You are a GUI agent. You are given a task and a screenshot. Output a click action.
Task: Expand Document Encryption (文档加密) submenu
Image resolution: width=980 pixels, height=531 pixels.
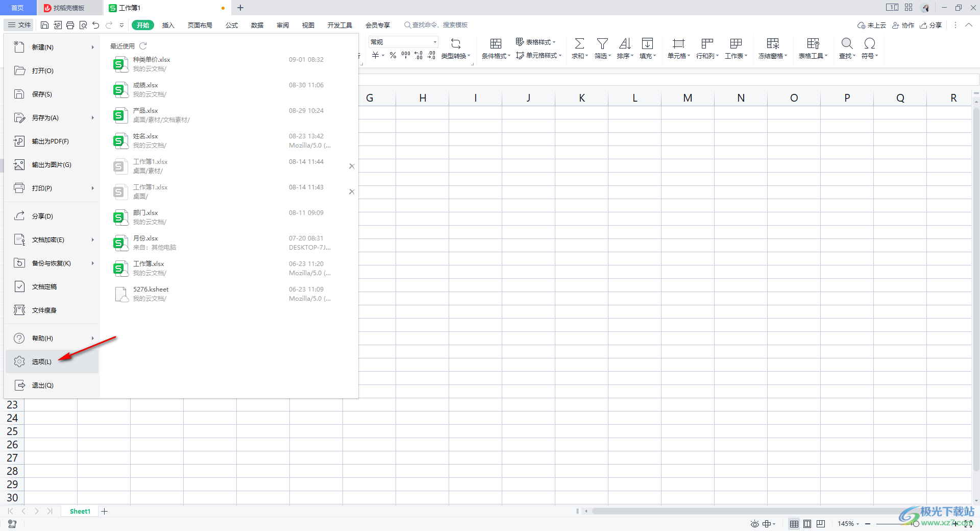tap(93, 240)
